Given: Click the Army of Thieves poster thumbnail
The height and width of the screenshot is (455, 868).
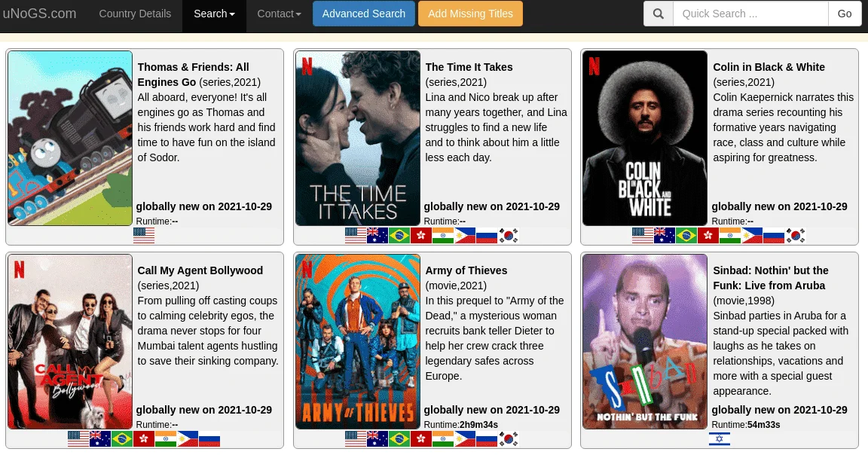Looking at the screenshot, I should pos(358,341).
